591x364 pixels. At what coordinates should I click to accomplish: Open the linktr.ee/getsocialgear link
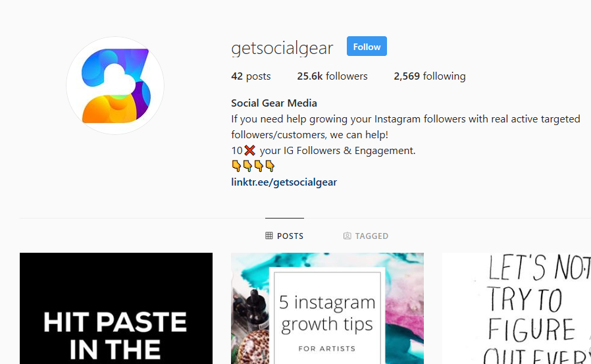pos(284,182)
